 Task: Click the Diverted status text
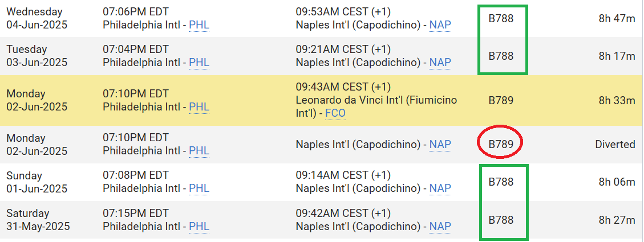pyautogui.click(x=615, y=145)
